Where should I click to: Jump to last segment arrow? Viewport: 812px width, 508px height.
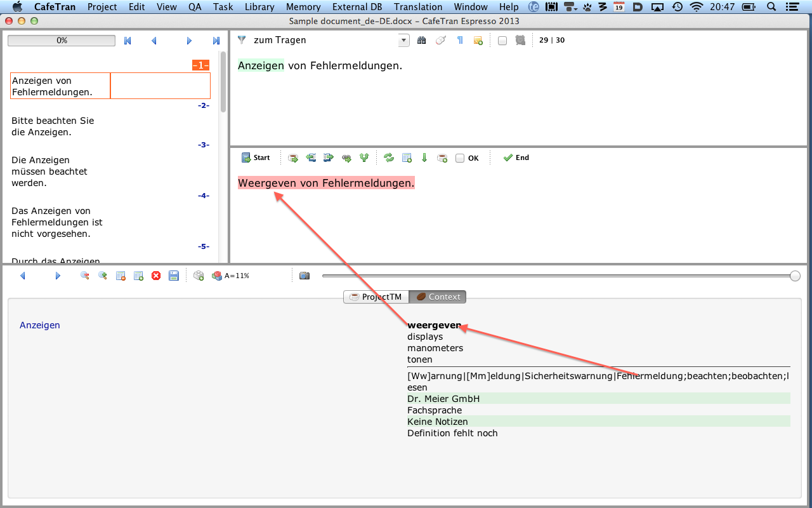216,41
